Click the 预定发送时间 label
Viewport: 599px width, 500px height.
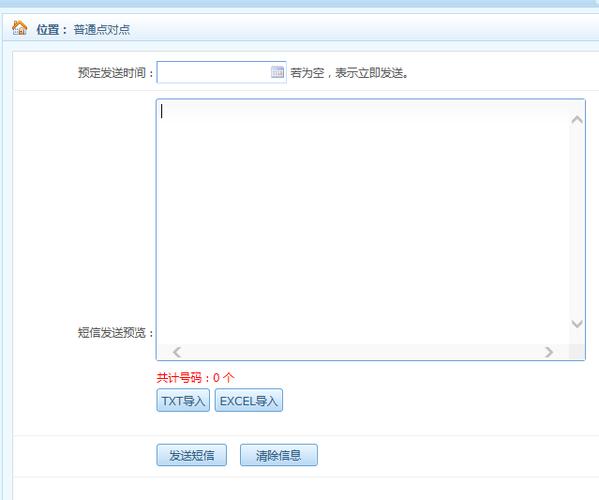(116, 73)
